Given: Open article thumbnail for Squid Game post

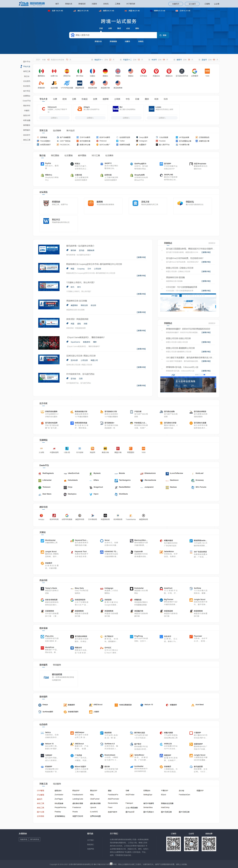Looking at the screenshot, I should tap(49, 343).
